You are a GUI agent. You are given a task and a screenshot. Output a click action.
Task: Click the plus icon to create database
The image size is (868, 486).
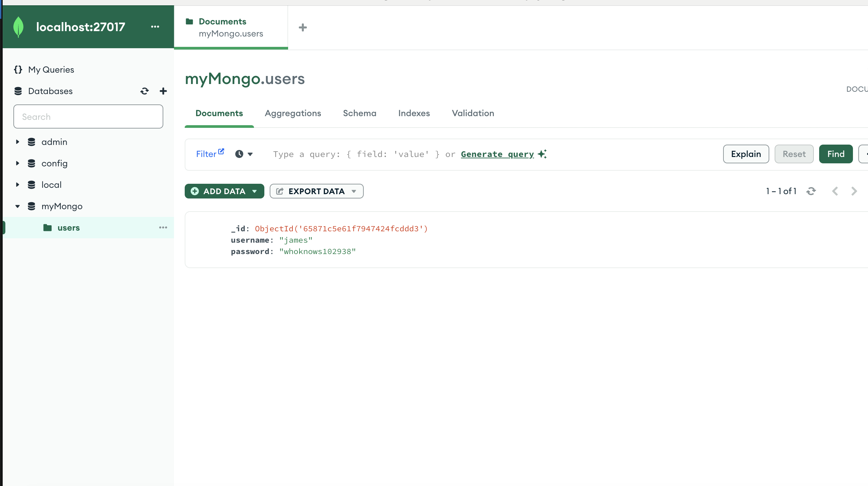[163, 91]
